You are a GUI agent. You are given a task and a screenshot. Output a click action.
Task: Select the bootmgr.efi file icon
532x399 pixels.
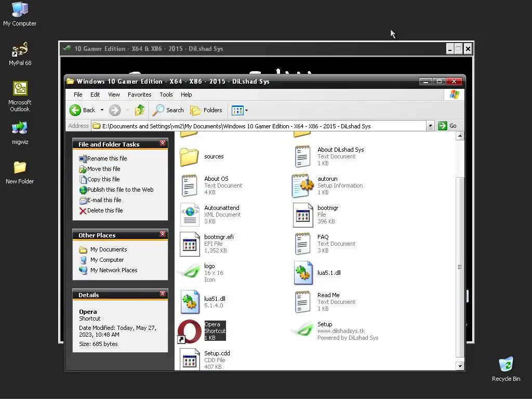[x=190, y=244]
